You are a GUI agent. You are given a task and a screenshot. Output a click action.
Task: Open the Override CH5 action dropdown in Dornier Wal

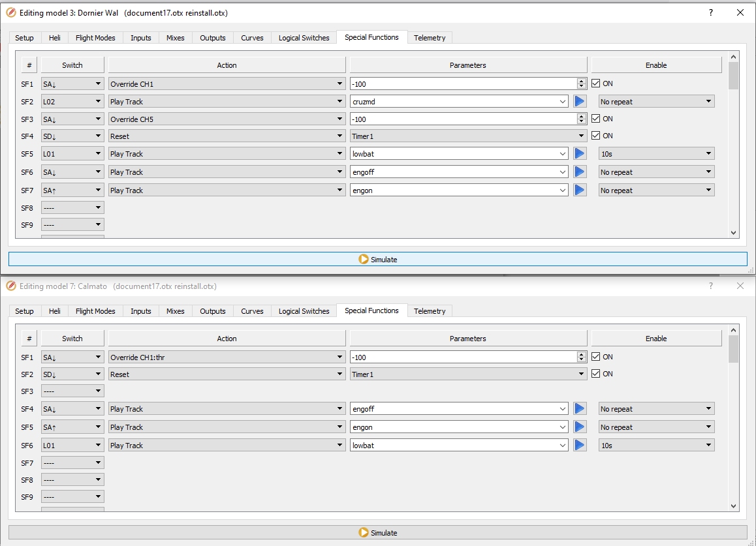tap(227, 119)
